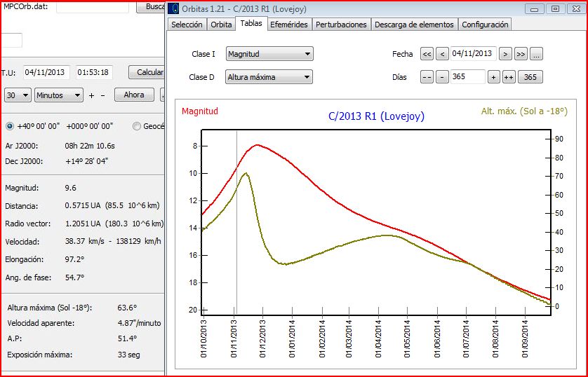Click the T.U. time field 01:53:18

[x=93, y=72]
